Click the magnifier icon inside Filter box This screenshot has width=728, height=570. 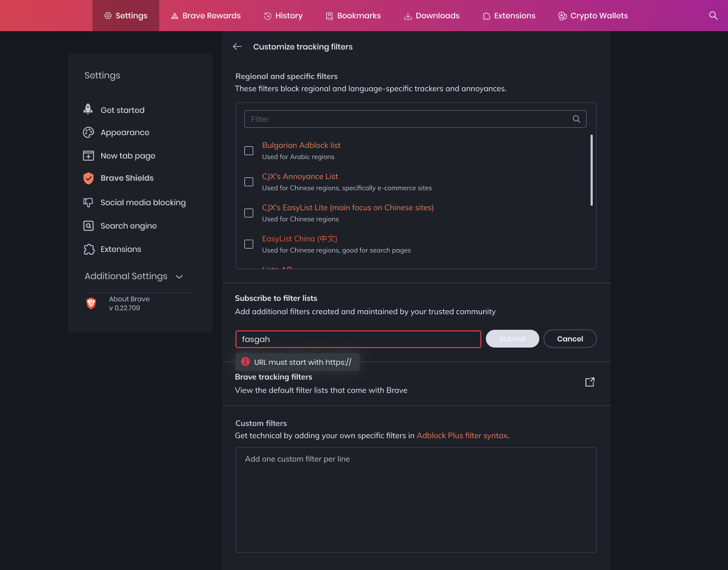577,119
